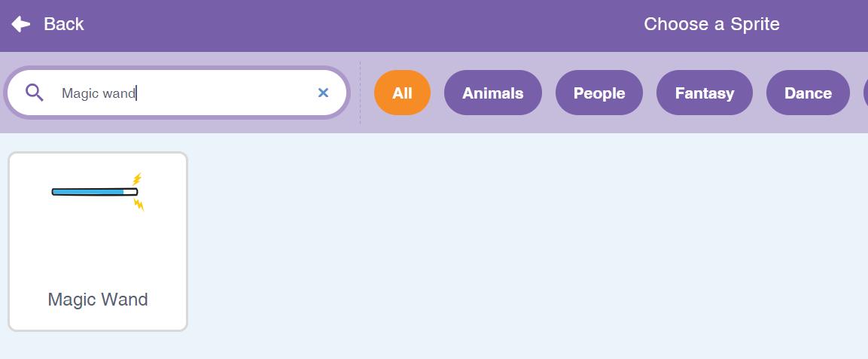Click the partially visible category button after Dance

pos(860,93)
